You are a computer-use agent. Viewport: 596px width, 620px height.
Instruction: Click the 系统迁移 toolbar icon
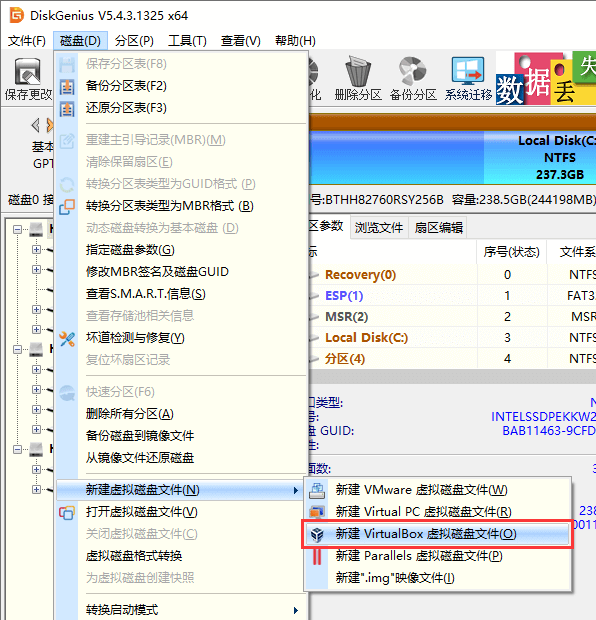468,71
